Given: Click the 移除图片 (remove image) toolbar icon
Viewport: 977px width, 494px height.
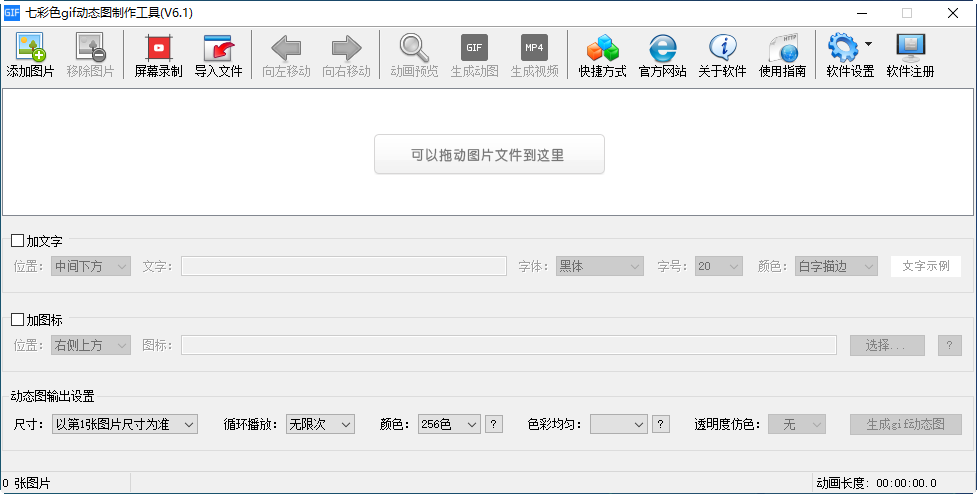Looking at the screenshot, I should [x=90, y=55].
